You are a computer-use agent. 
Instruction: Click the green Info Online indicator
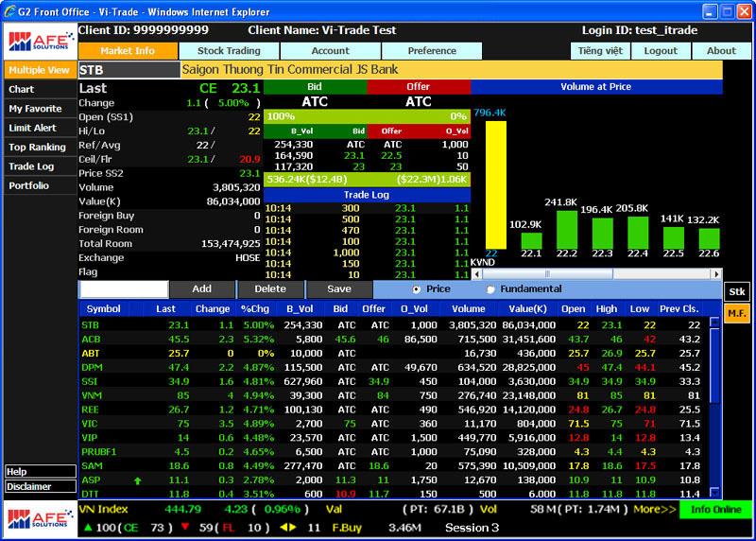[x=715, y=509]
